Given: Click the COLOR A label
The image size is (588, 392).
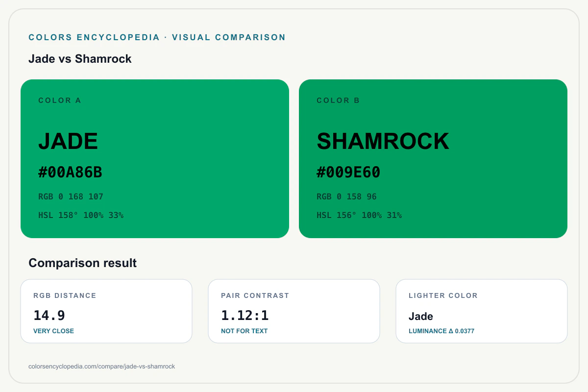Looking at the screenshot, I should coord(60,100).
